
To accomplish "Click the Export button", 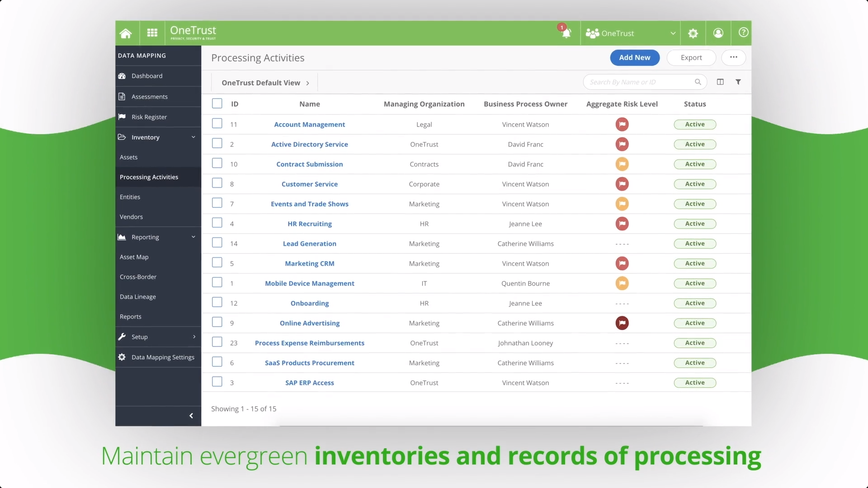I will coord(691,57).
